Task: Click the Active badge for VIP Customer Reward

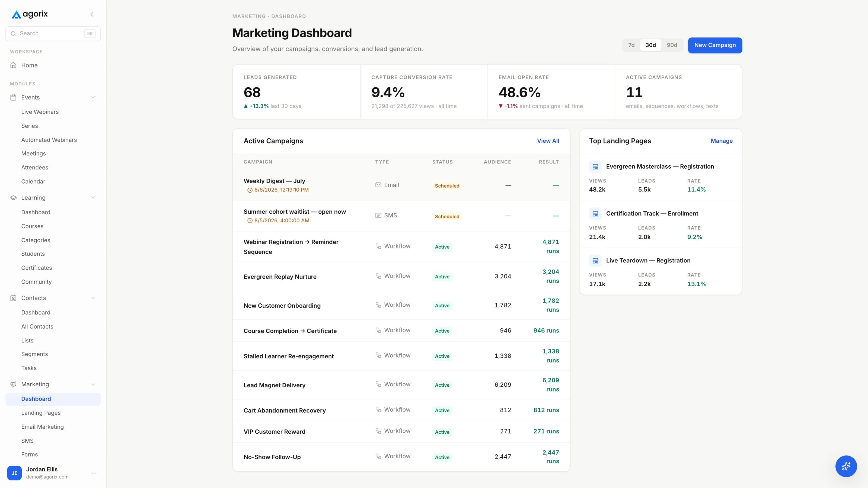Action: click(x=442, y=432)
